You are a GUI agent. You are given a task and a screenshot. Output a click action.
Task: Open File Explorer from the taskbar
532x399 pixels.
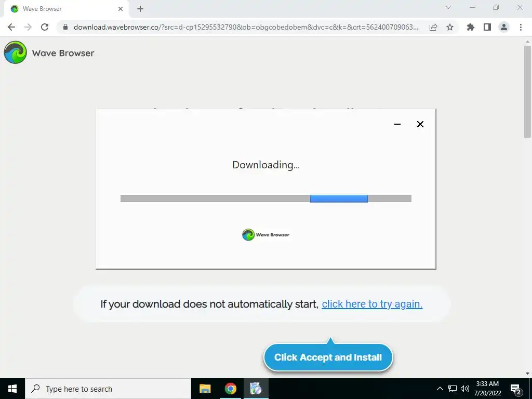click(205, 389)
